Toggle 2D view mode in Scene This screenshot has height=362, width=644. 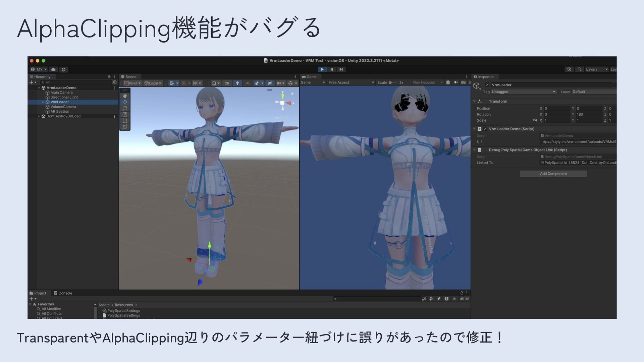coord(227,83)
